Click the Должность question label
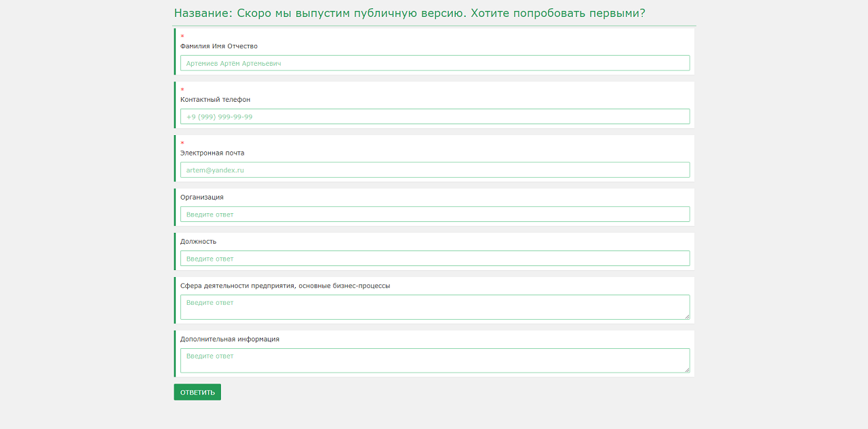Screen dimensions: 868x429 click(197, 241)
